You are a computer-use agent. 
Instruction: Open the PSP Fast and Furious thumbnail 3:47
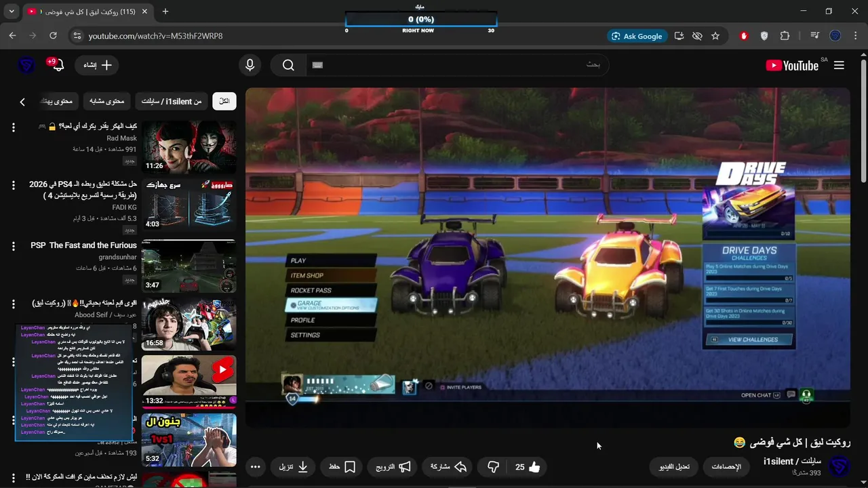(x=189, y=266)
